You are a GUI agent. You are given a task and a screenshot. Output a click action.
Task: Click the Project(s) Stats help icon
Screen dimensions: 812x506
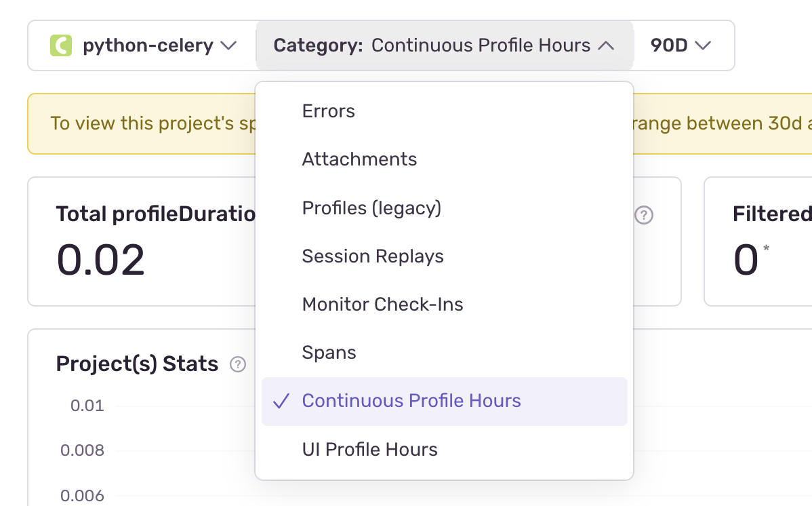[x=238, y=364]
